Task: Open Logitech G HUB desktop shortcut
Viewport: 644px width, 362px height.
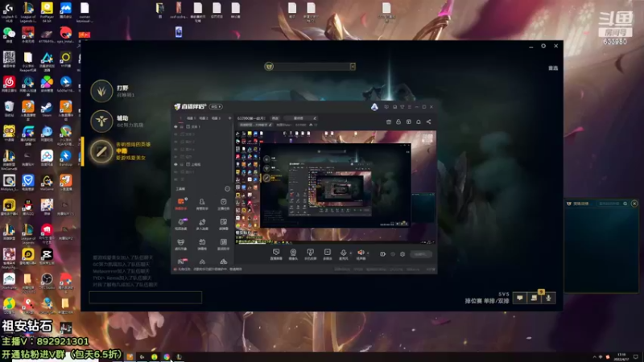Action: point(9,11)
